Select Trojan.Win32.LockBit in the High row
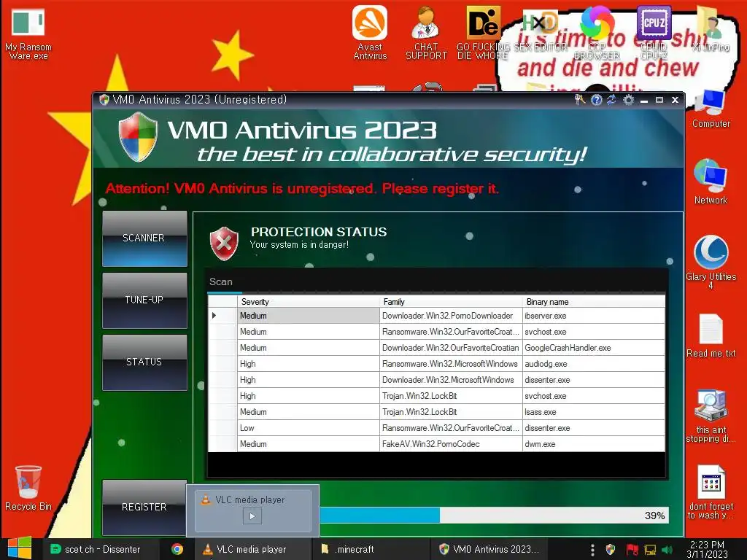Screen dimensions: 747x560 (x=451, y=396)
